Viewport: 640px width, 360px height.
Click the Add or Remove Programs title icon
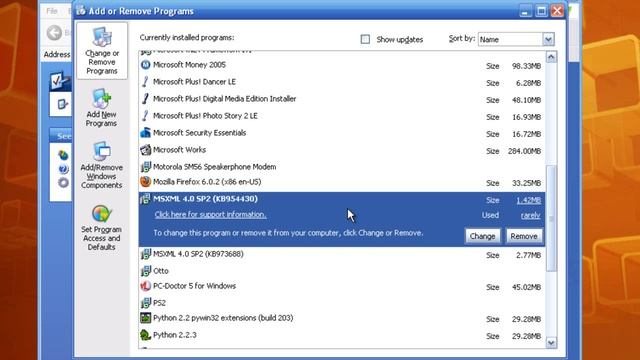click(x=81, y=11)
